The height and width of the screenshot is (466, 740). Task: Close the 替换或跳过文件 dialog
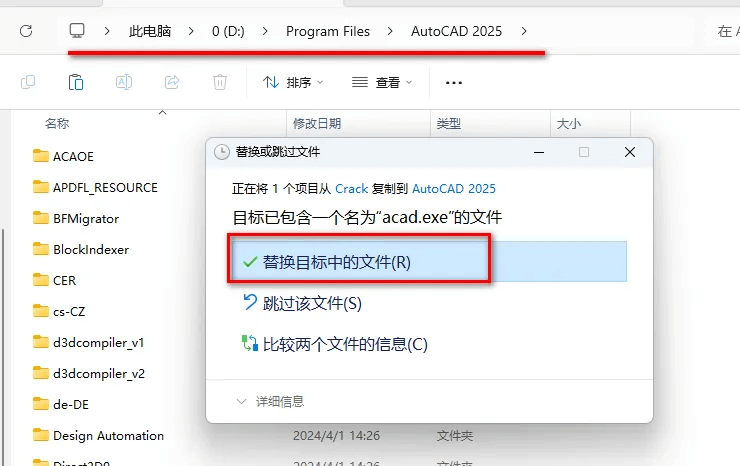[x=630, y=152]
